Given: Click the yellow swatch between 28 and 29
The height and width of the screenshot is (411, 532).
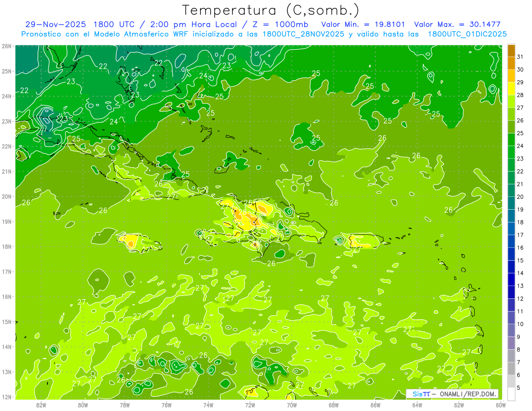Looking at the screenshot, I should (511, 89).
